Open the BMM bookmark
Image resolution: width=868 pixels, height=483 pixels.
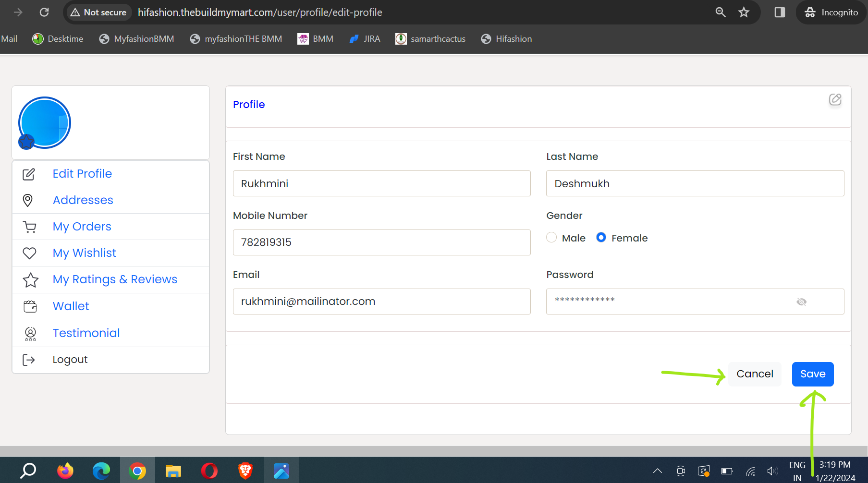click(x=316, y=39)
